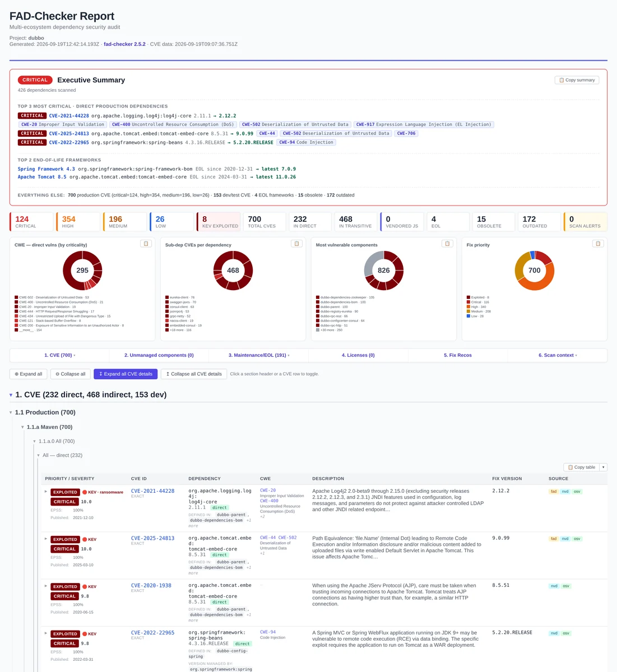617x672 pixels.
Task: Click the CWE-400 Uncontrolled Resource Consumption summary chip
Action: tap(173, 124)
